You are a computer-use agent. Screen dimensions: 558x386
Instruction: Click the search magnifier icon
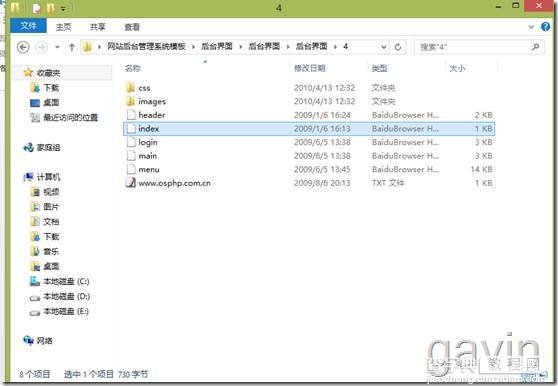point(535,47)
